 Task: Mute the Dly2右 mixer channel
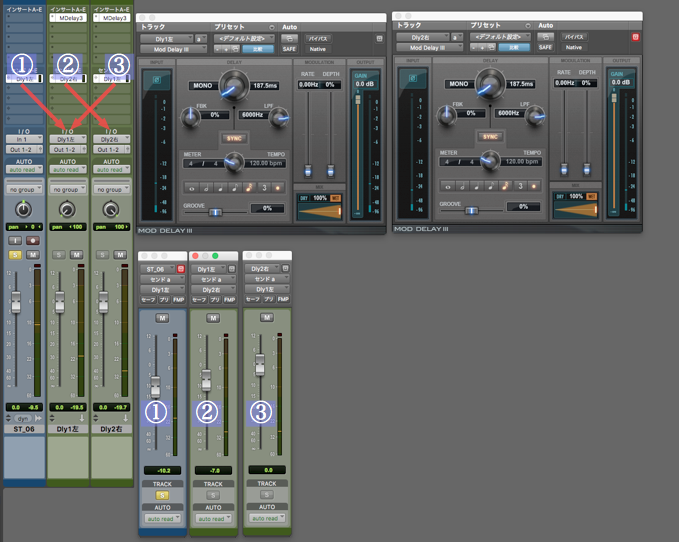coord(120,255)
